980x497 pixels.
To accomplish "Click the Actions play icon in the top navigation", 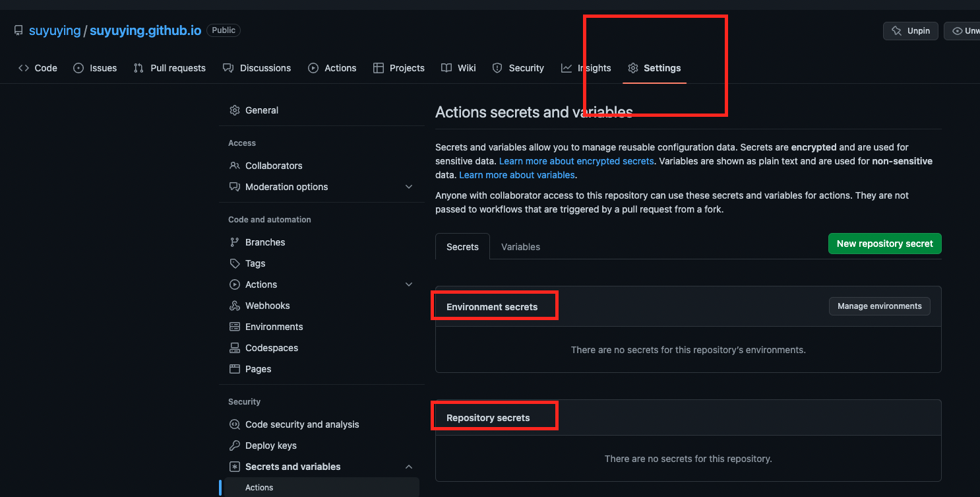I will 313,68.
